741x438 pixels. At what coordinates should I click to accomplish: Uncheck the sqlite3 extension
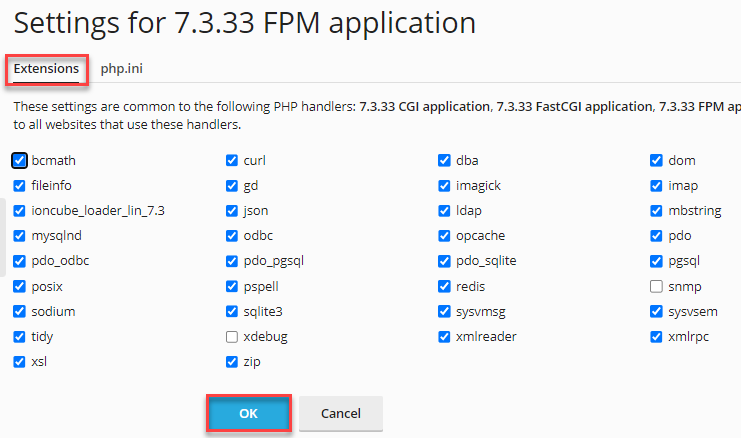coord(232,312)
